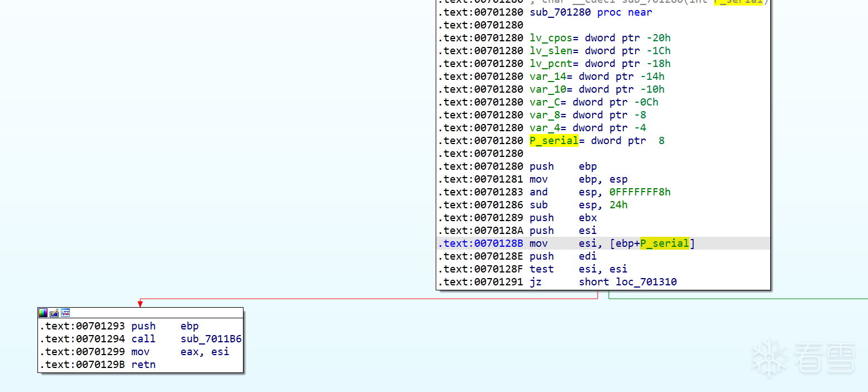This screenshot has height=392, width=868.
Task: Select the var_4 stack variable
Action: (x=545, y=128)
